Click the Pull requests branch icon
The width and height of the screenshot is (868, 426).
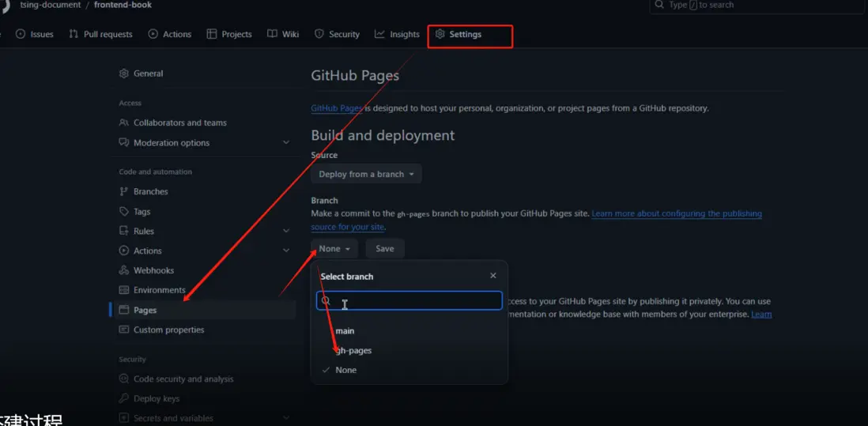pos(74,34)
